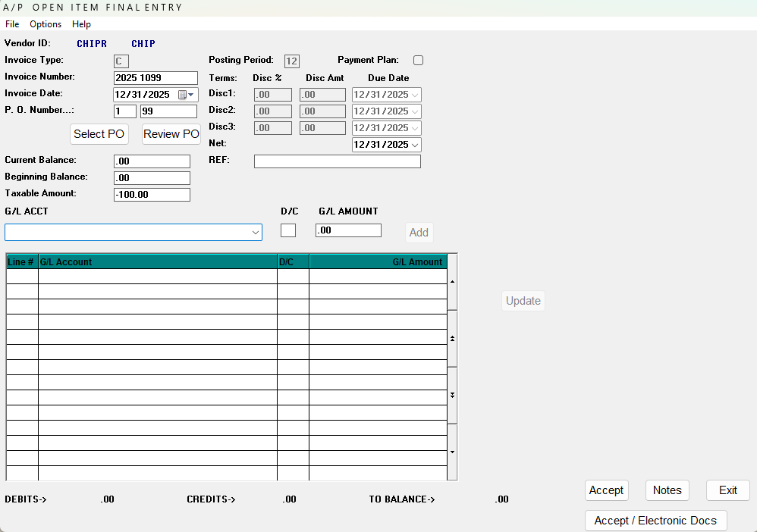The width and height of the screenshot is (757, 532).
Task: Click the grid scroll down one line arrow
Action: [452, 452]
